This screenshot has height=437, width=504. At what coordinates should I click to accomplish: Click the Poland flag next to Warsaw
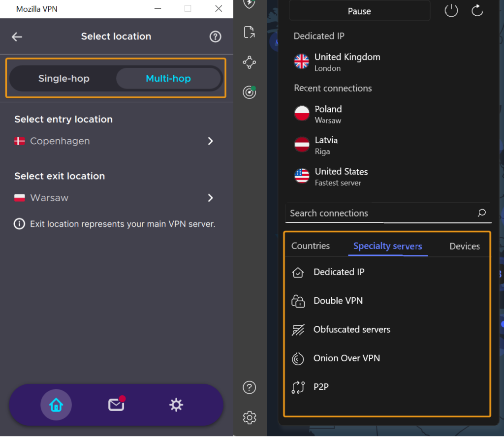pos(19,198)
